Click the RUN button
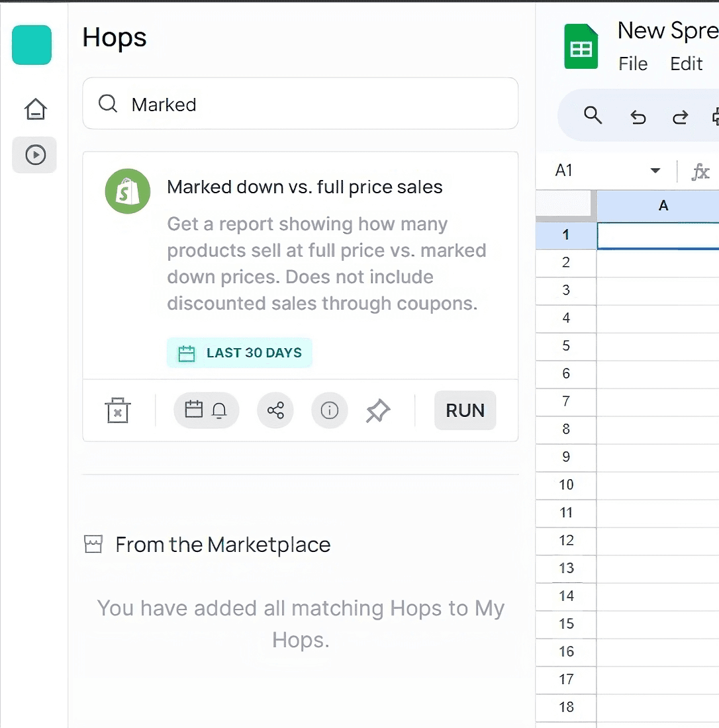719x728 pixels. pos(465,410)
